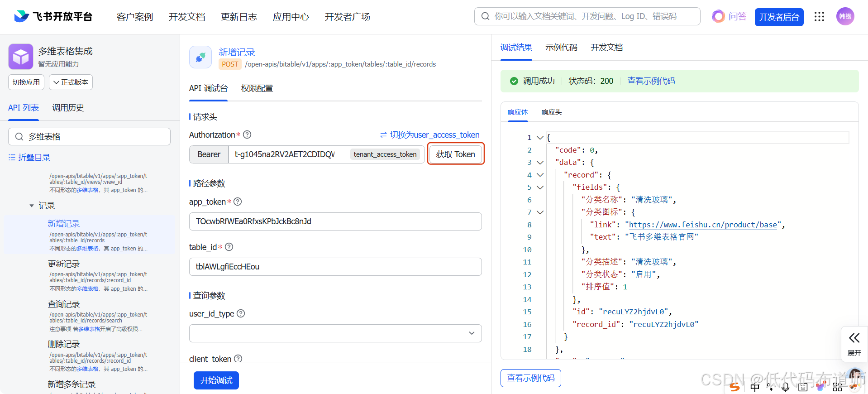Click the 获取 Token button

coord(456,154)
